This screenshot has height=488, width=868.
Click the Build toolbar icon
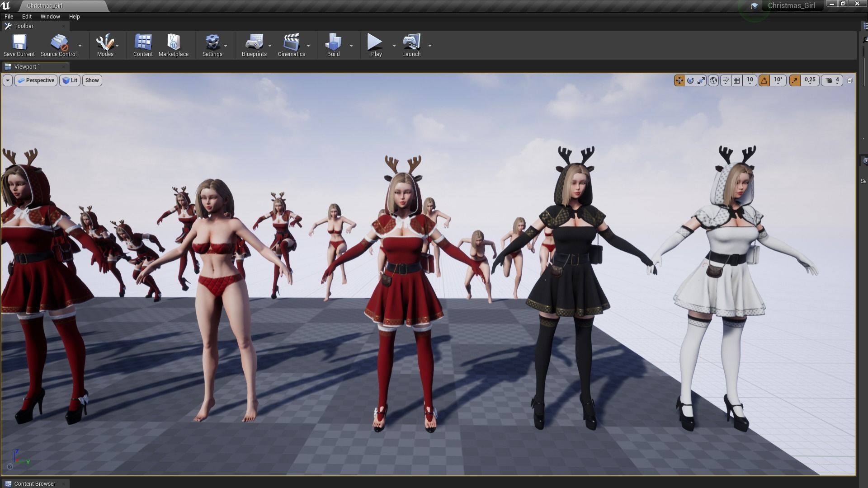coord(333,42)
